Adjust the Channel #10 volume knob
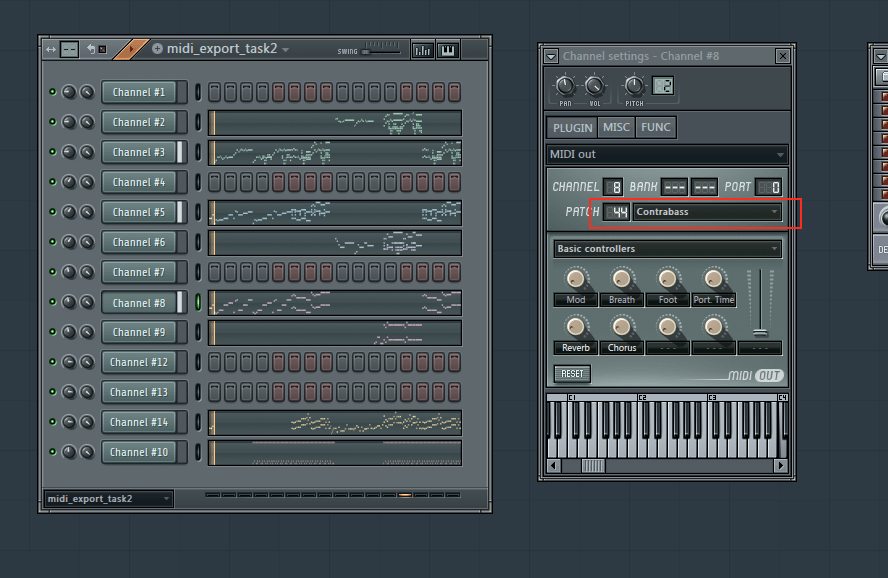The height and width of the screenshot is (578, 888). 87,452
